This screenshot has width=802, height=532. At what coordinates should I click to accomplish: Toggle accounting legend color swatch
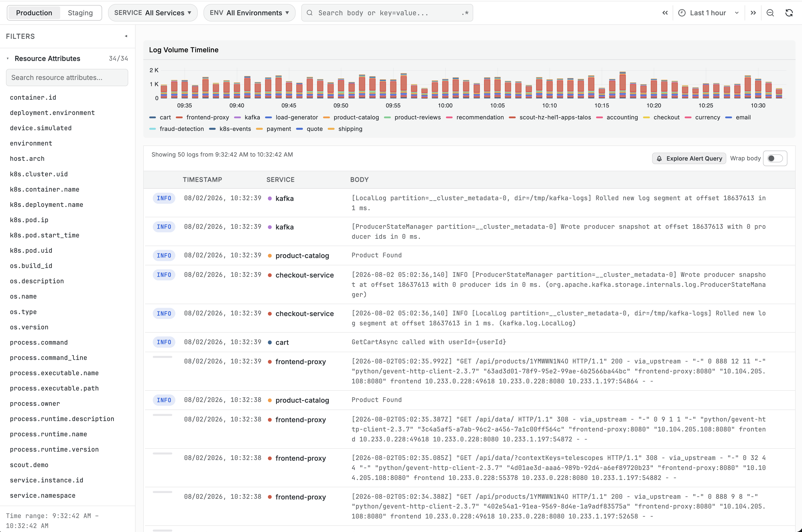599,117
